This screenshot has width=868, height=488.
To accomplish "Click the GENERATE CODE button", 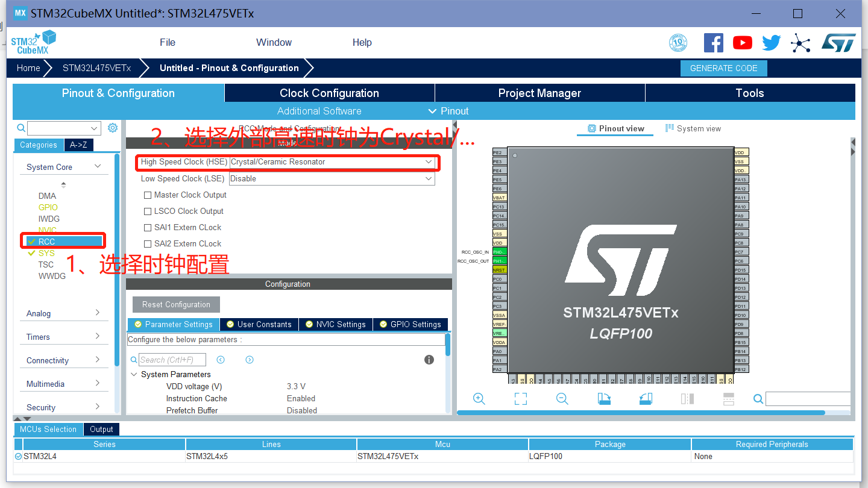I will coord(724,68).
